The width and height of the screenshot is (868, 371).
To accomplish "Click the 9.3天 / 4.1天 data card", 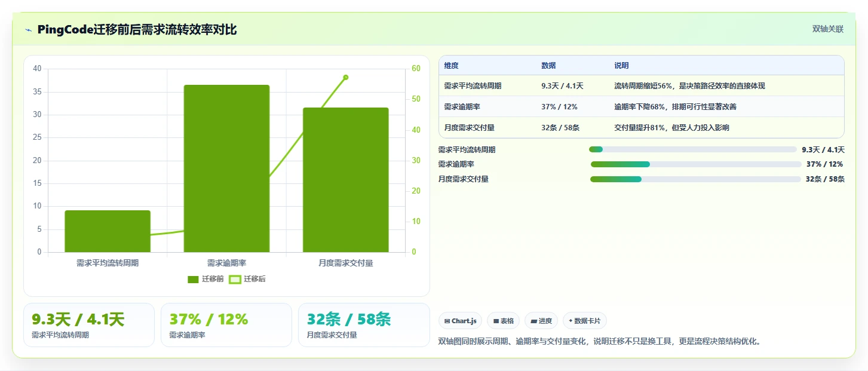I will 89,325.
